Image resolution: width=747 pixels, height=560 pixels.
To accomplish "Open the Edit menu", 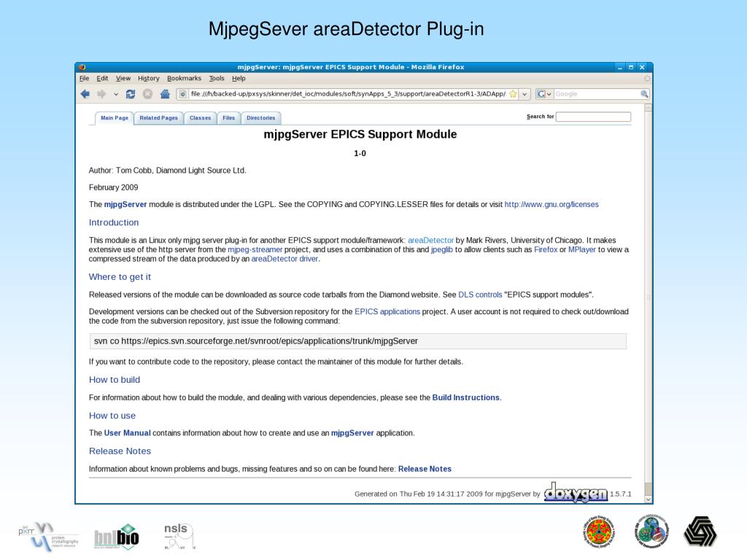I will [102, 79].
